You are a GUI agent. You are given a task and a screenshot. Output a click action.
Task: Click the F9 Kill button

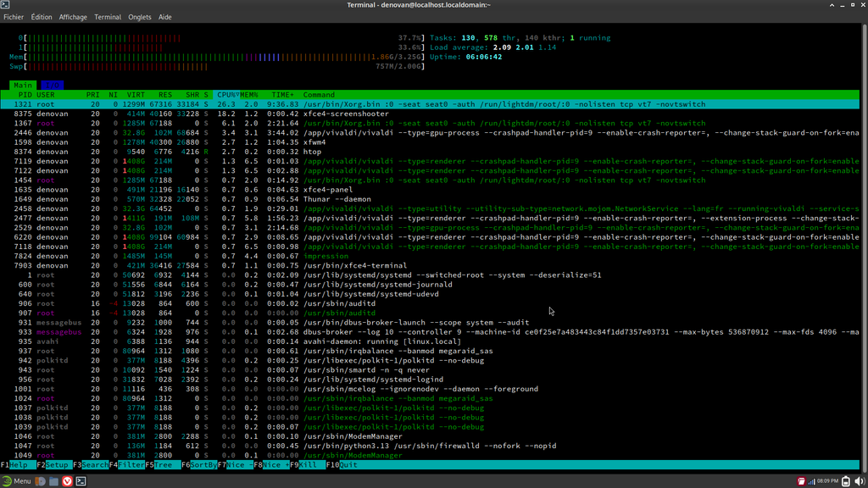click(x=308, y=465)
